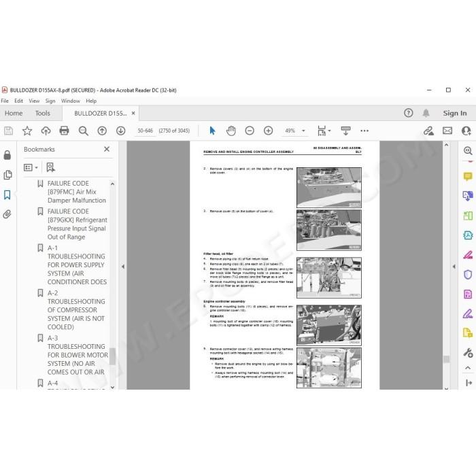Viewport: 476px width, 476px height.
Task: Open the Help question mark icon
Action: [409, 114]
